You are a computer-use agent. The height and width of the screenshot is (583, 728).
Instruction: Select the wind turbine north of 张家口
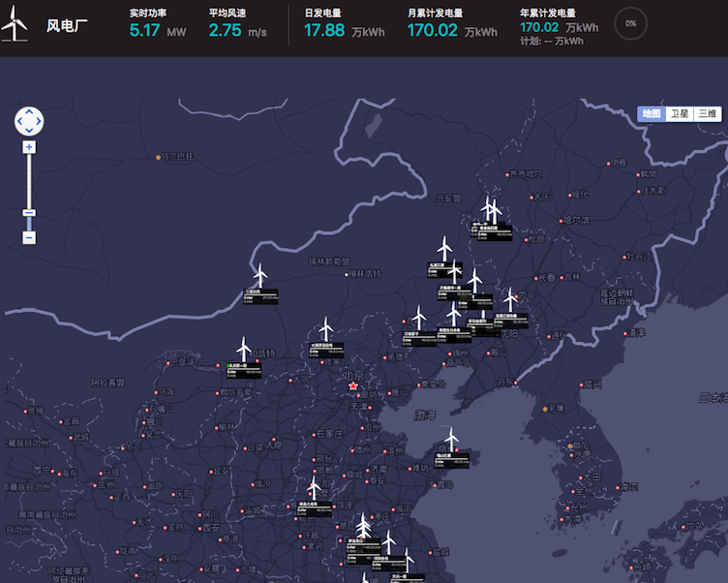click(x=326, y=329)
